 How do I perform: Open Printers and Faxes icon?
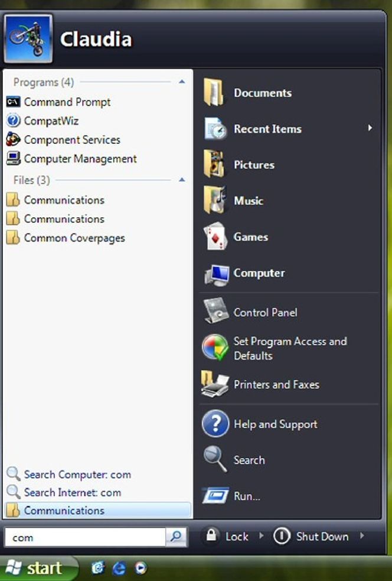(x=215, y=384)
